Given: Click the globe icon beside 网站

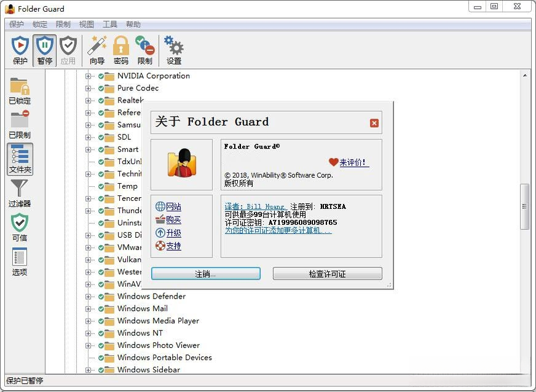Looking at the screenshot, I should (160, 206).
